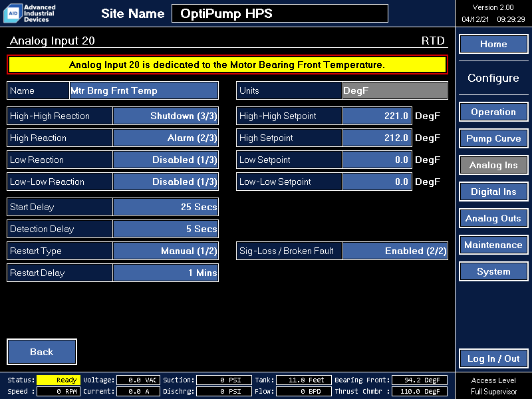The width and height of the screenshot is (532, 399).
Task: Edit the Start Delay 25 Secs value
Action: [x=166, y=207]
